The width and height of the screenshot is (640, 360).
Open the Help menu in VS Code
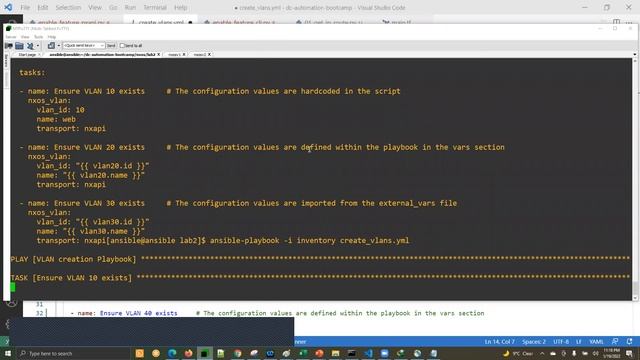click(x=180, y=7)
